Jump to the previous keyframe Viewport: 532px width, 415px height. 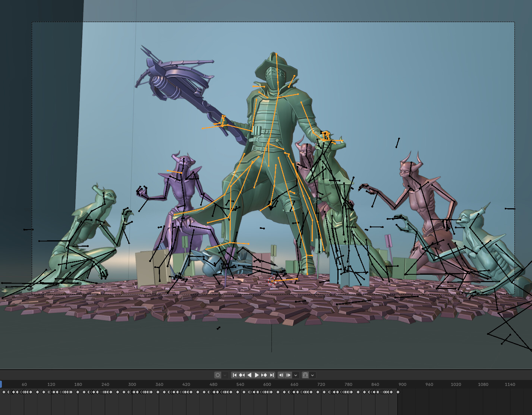click(x=242, y=375)
